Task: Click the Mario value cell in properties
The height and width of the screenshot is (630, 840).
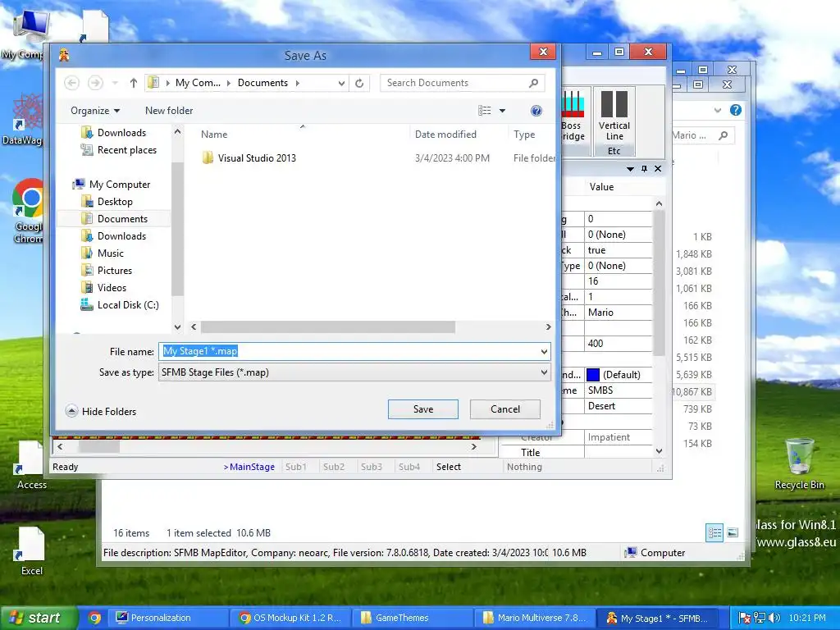Action: point(619,313)
